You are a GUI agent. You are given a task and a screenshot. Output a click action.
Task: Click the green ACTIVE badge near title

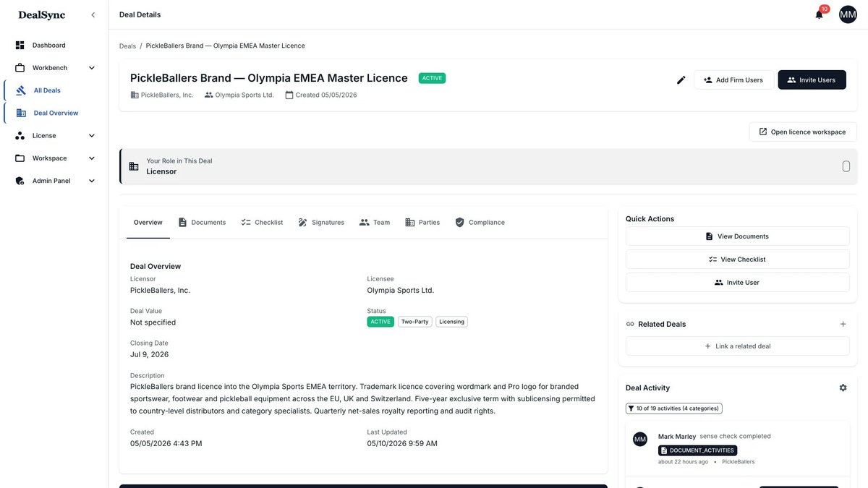tap(432, 78)
